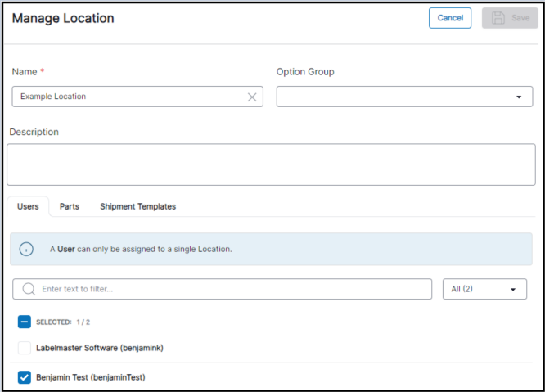Open the Option Group combo box
Screen dimensions: 545x392
coord(394,97)
